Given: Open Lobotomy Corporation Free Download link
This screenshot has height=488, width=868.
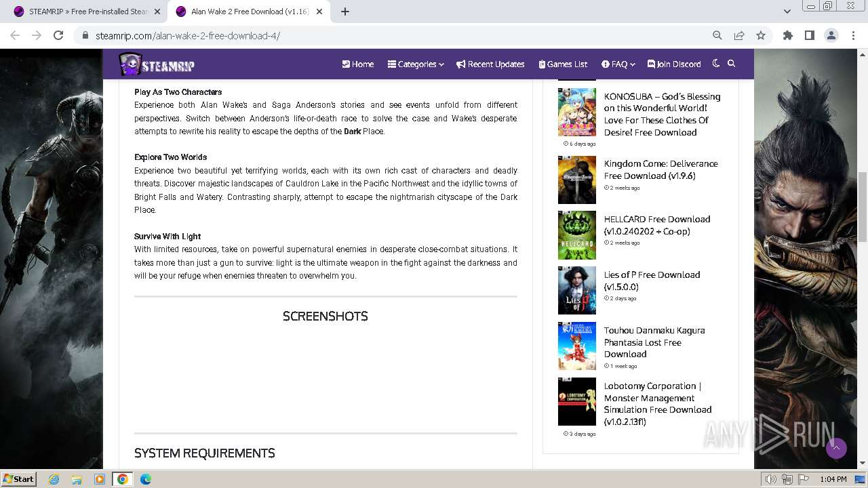Looking at the screenshot, I should tap(658, 403).
